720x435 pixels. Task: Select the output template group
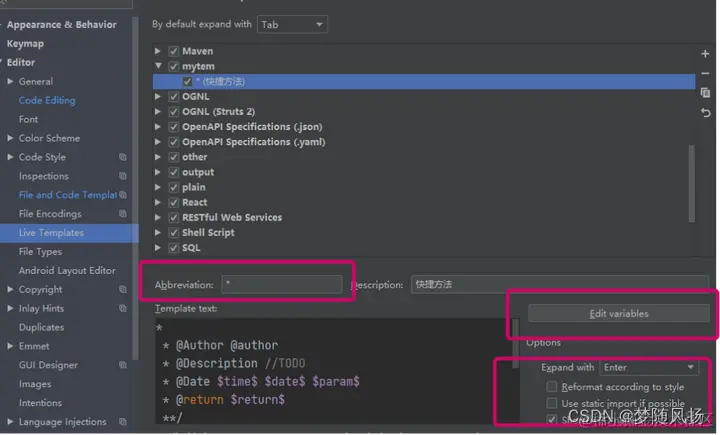[198, 172]
